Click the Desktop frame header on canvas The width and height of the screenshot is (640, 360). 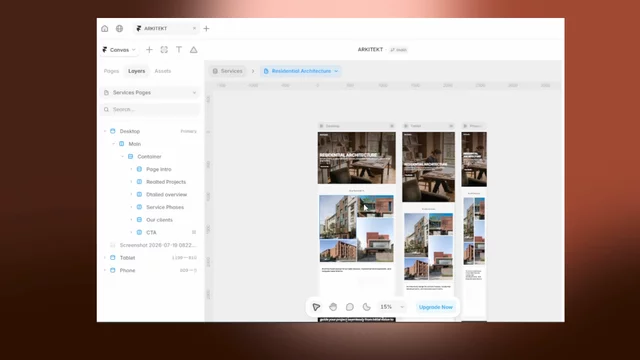[x=356, y=126]
